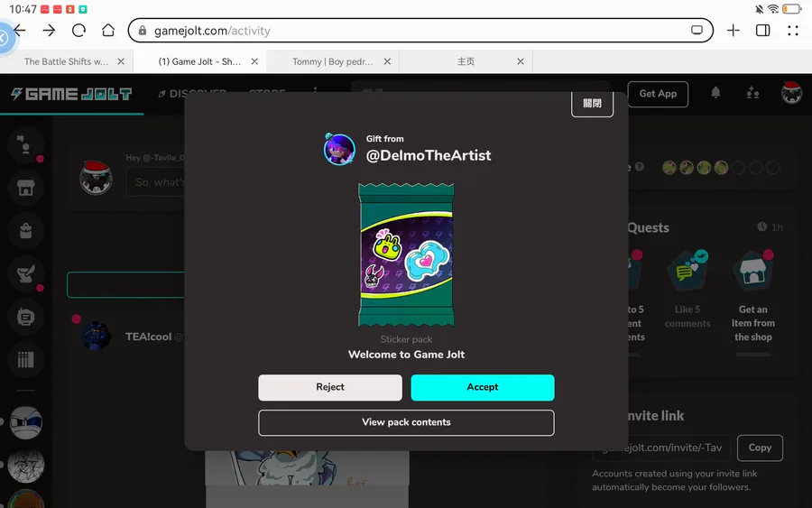Switch to Tommy | Boy pedr... tab
The width and height of the screenshot is (812, 508).
[332, 61]
